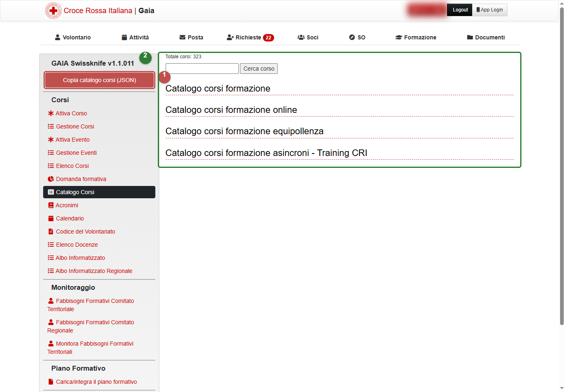
Task: Expand Catalogo corsi formazione asincroni - Training CRI
Action: (339, 153)
